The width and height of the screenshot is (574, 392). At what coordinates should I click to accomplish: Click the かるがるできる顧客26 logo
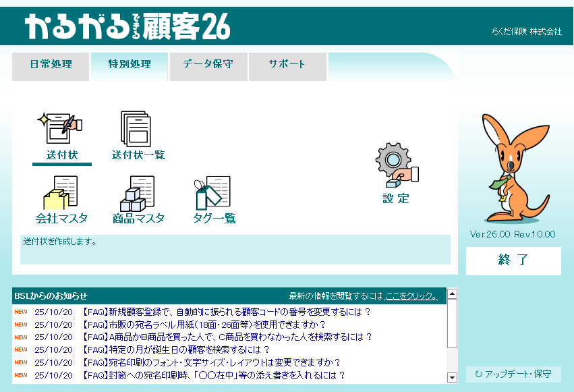[128, 26]
